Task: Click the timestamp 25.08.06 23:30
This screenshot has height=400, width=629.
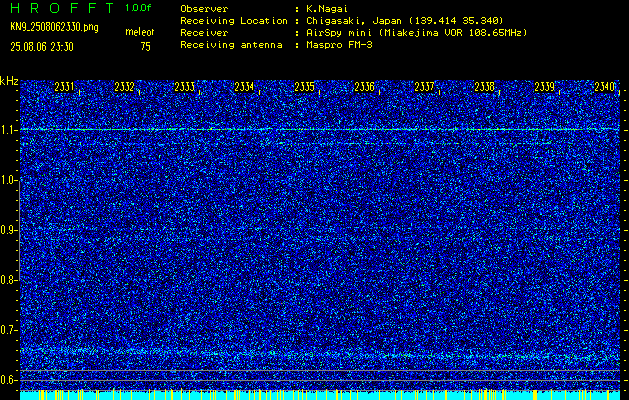Action: coord(42,47)
